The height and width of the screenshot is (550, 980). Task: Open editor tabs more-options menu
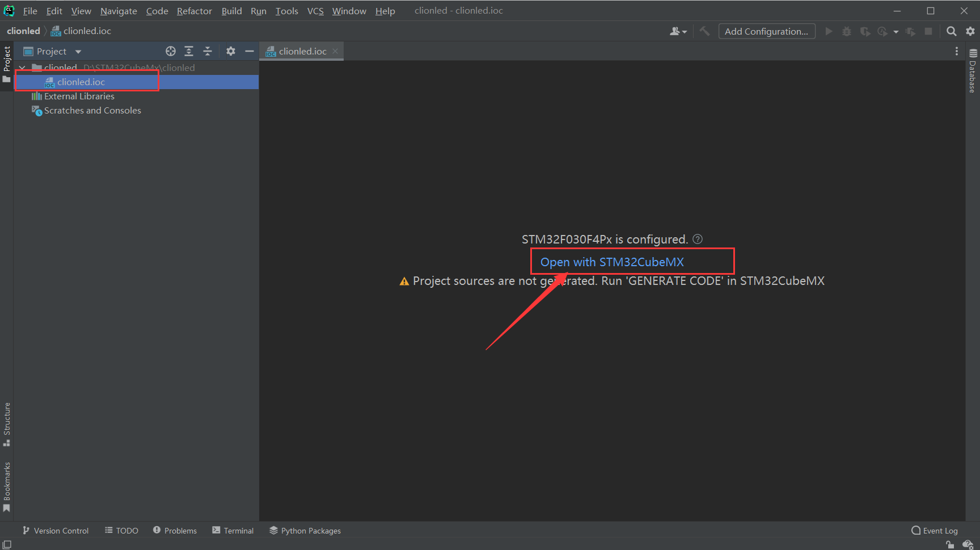[x=957, y=51]
